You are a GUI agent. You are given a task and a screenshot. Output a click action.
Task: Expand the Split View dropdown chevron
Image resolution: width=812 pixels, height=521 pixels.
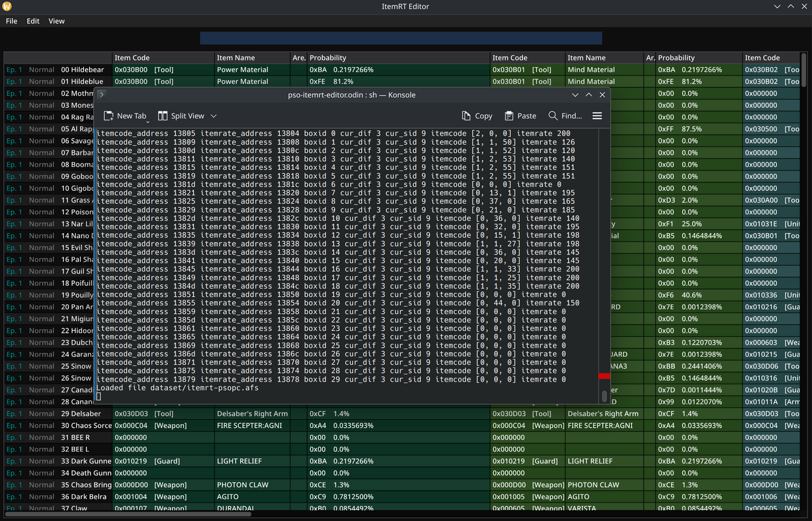213,116
